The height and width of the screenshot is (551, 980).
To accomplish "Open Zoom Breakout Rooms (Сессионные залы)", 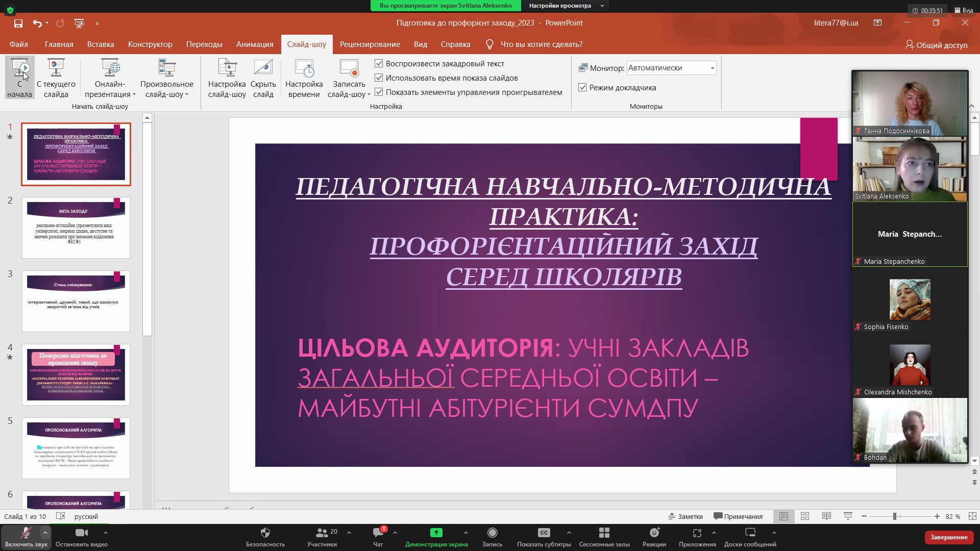I will point(604,536).
